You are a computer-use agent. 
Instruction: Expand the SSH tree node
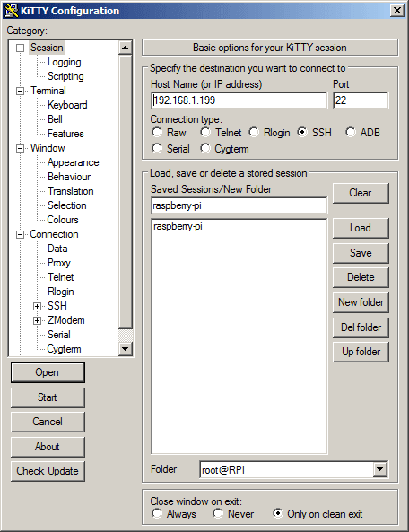coord(38,306)
